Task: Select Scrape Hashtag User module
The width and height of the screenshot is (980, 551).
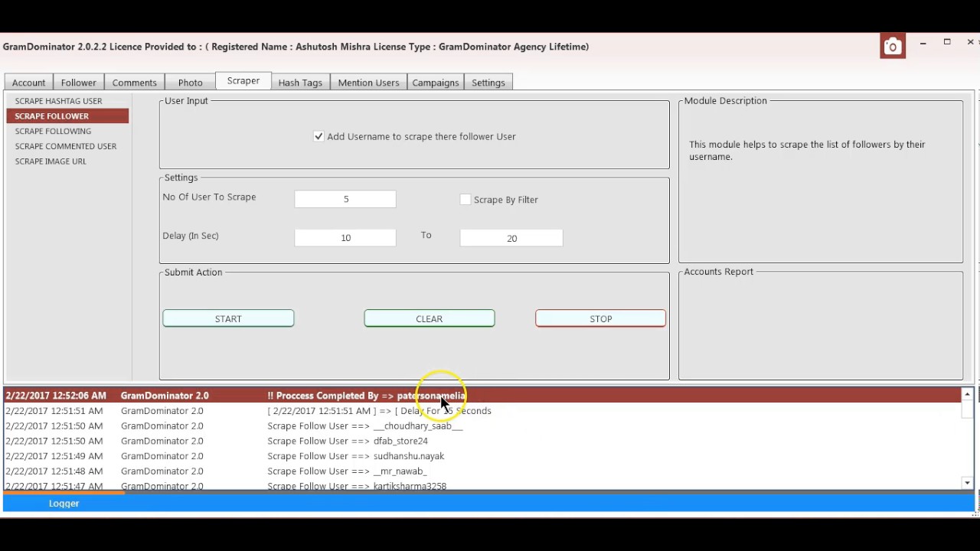Action: tap(67, 101)
